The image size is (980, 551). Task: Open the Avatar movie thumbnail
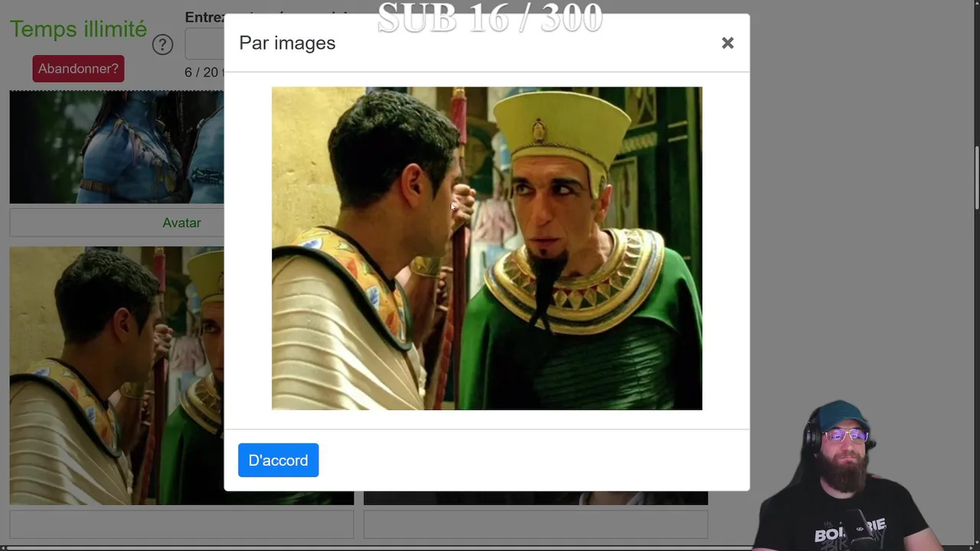116,147
